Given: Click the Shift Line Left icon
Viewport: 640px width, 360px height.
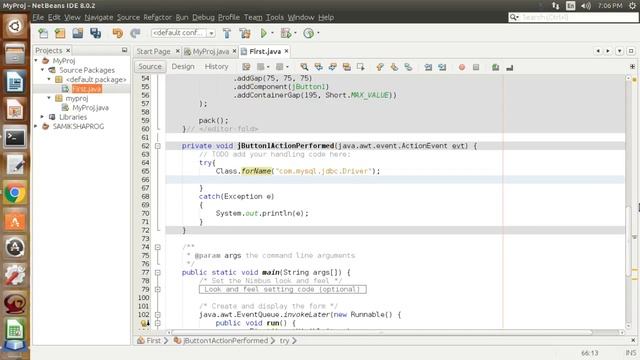Looking at the screenshot, I should coord(428,67).
